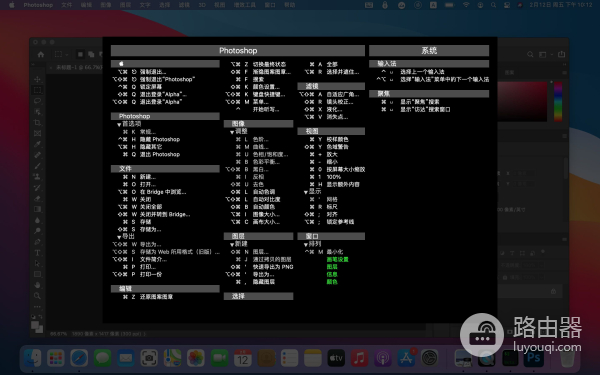The height and width of the screenshot is (375, 600).
Task: Open the Photoshop menu in the menu bar
Action: pos(38,5)
